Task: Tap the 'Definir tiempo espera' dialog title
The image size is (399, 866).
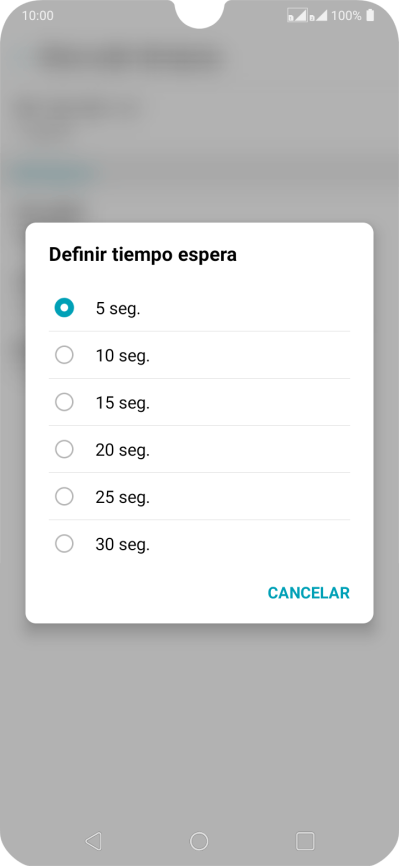Action: click(x=143, y=255)
